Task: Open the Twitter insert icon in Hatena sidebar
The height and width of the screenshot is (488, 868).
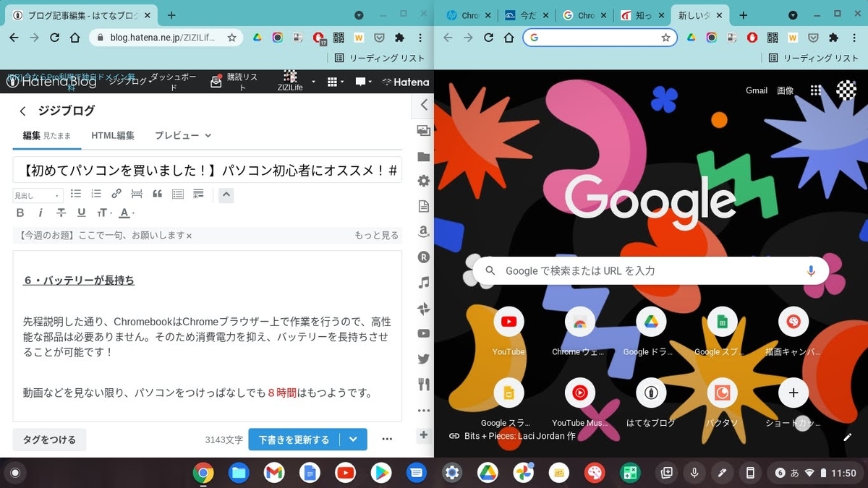Action: 424,359
